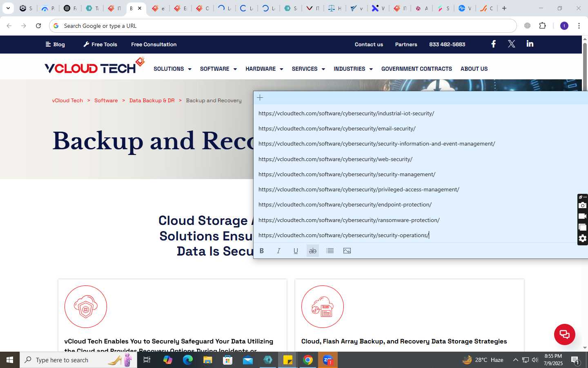This screenshot has height=368, width=588.
Task: Go to Software breadcrumb
Action: 106,101
